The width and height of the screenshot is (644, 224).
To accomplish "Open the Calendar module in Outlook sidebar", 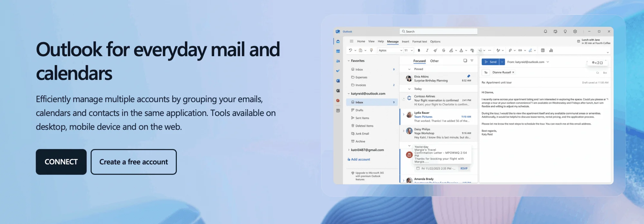I will (x=338, y=51).
